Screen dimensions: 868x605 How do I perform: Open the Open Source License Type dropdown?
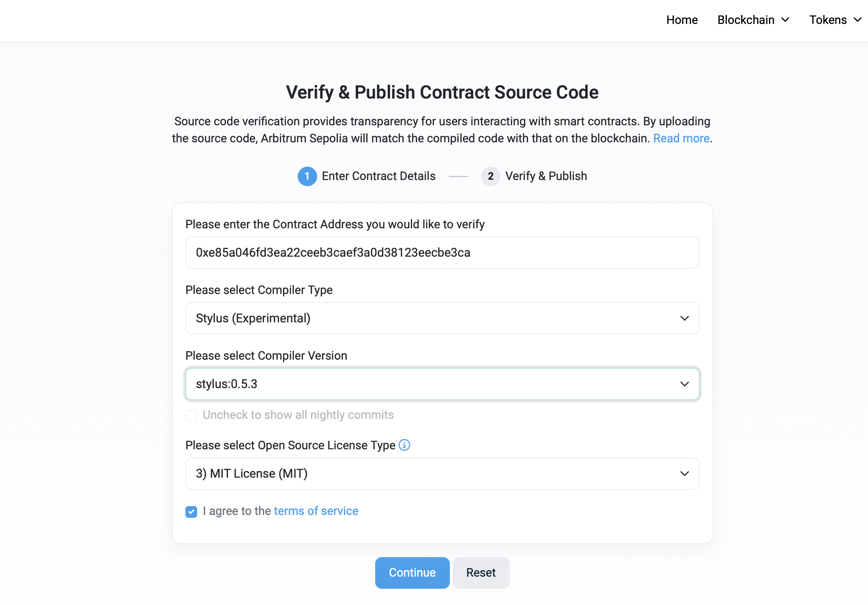tap(442, 474)
